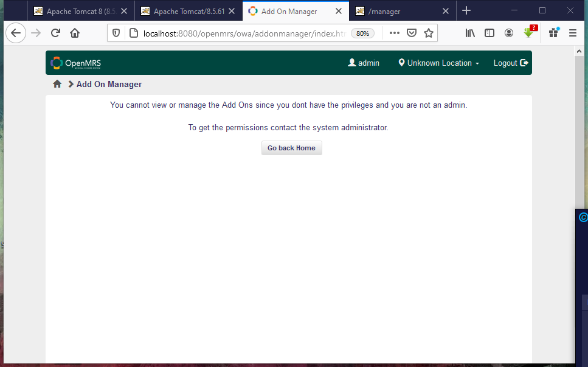The height and width of the screenshot is (367, 588).
Task: Open Firefox account icon
Action: [x=509, y=33]
